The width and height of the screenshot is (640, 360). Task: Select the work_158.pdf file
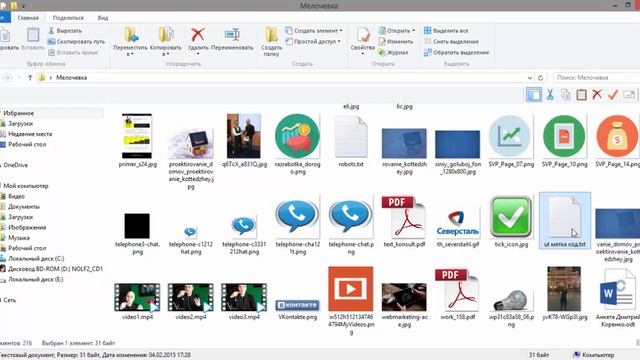458,294
